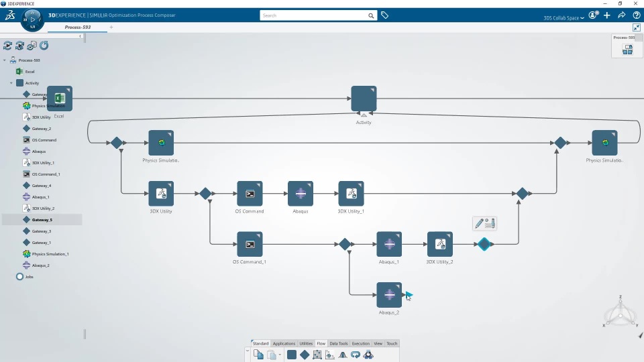Click the Paste icon in bottom toolbar
Screen dimensions: 644x362
click(x=271, y=355)
